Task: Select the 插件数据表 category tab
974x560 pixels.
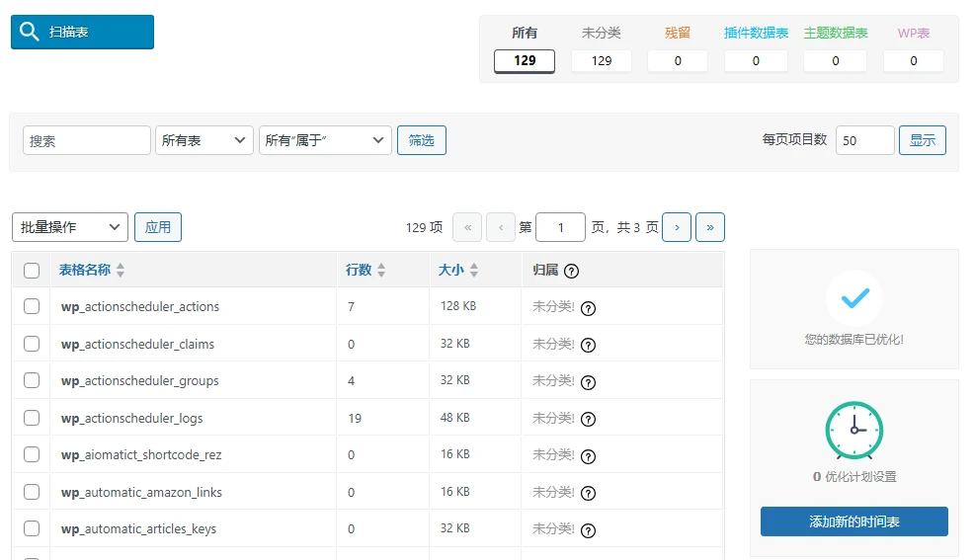Action: pyautogui.click(x=756, y=51)
